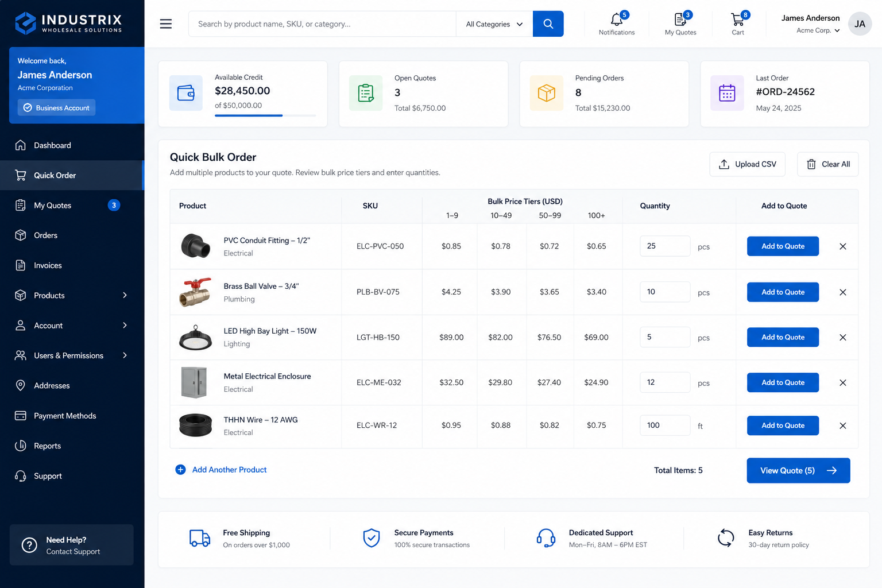Click the Brass Ball Valve thumbnail
The image size is (882, 588).
tap(195, 292)
